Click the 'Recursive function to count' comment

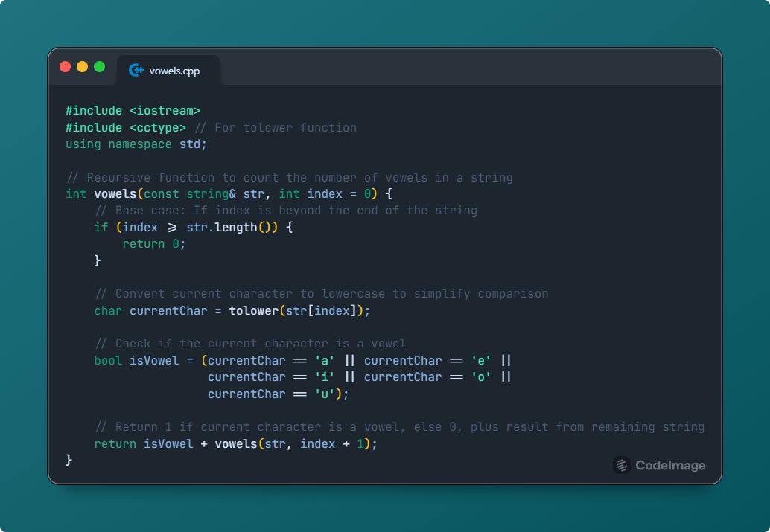(x=289, y=177)
